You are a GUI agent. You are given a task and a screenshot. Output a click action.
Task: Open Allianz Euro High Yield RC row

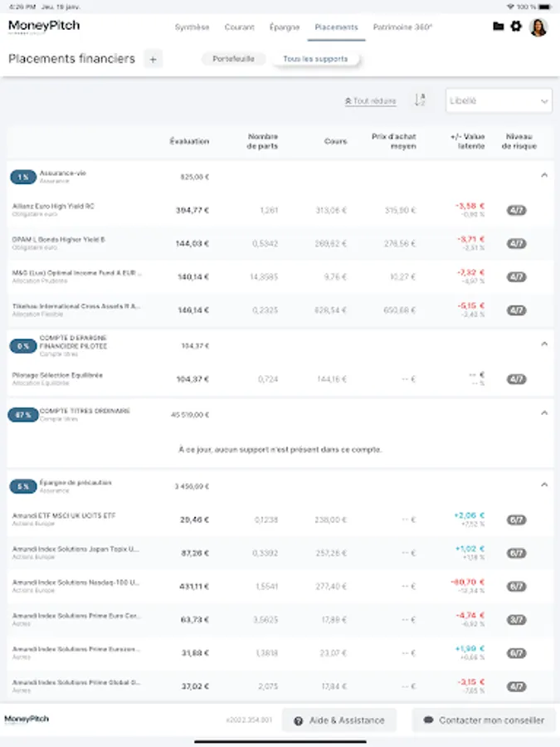(x=280, y=210)
